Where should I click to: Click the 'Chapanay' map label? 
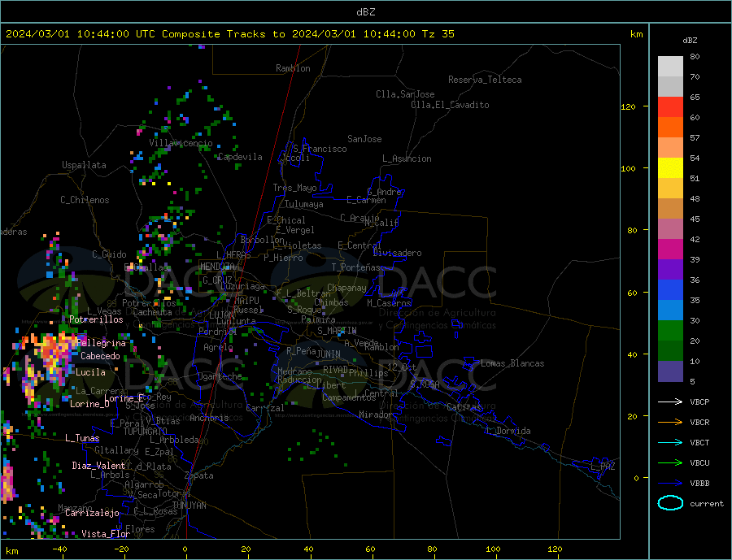pyautogui.click(x=346, y=288)
